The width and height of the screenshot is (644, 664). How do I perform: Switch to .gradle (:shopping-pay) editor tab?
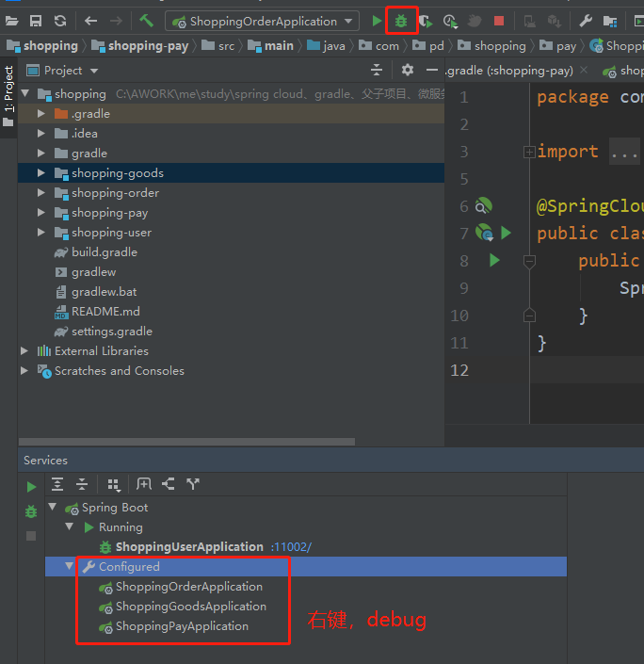509,71
